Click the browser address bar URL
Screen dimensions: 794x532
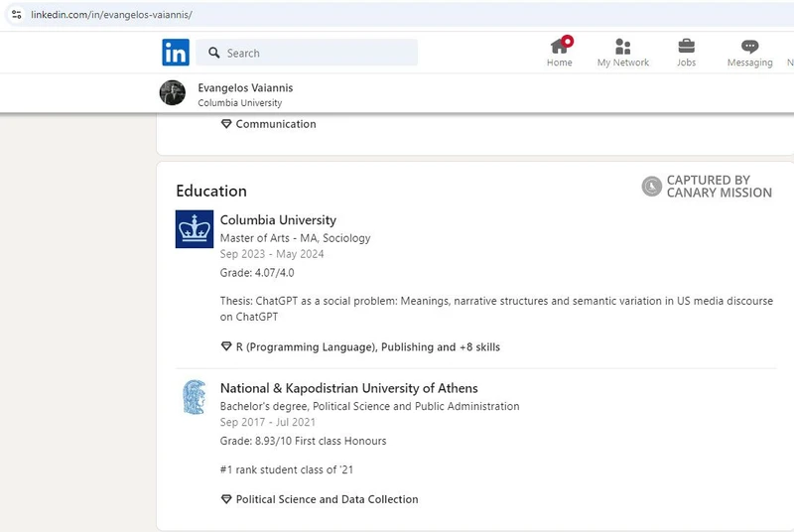[111, 15]
